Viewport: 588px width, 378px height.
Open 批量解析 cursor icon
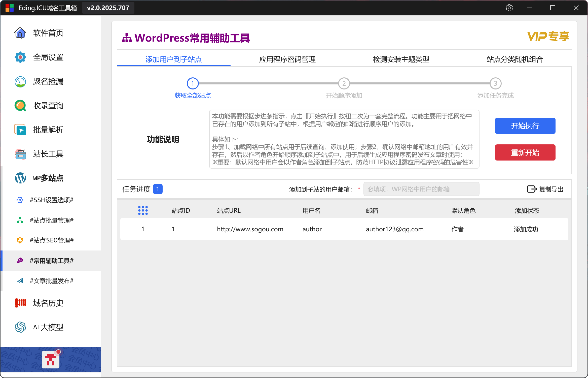click(x=20, y=130)
